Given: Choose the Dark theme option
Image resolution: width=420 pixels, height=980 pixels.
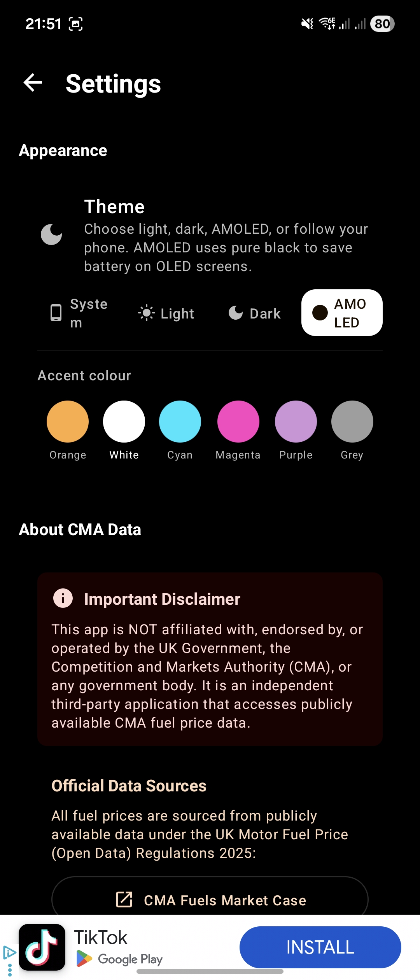Looking at the screenshot, I should pyautogui.click(x=255, y=313).
